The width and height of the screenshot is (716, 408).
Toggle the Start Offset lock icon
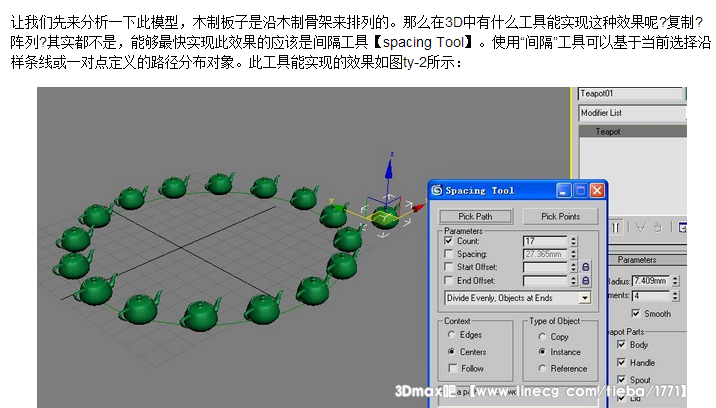(x=586, y=267)
